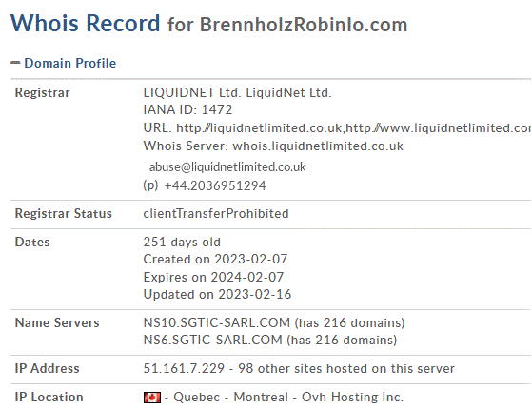The height and width of the screenshot is (409, 532).
Task: Click the IANA ID: 1472 text
Action: tap(187, 110)
